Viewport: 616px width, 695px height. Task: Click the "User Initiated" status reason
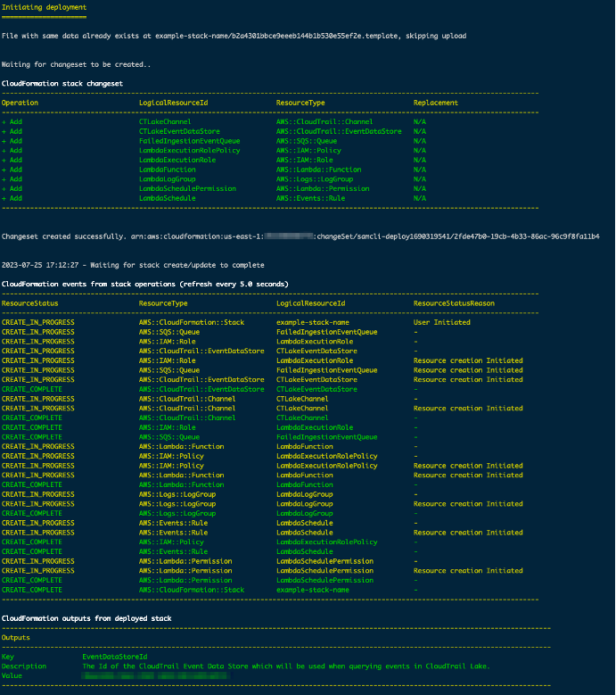(442, 323)
